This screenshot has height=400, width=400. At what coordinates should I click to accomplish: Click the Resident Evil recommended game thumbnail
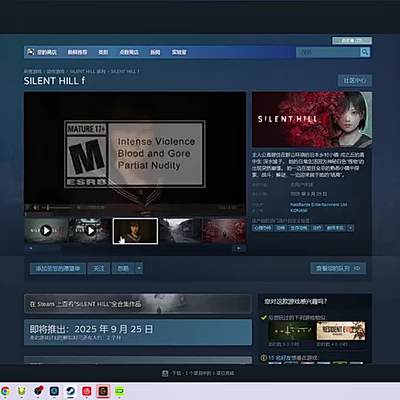tap(341, 331)
